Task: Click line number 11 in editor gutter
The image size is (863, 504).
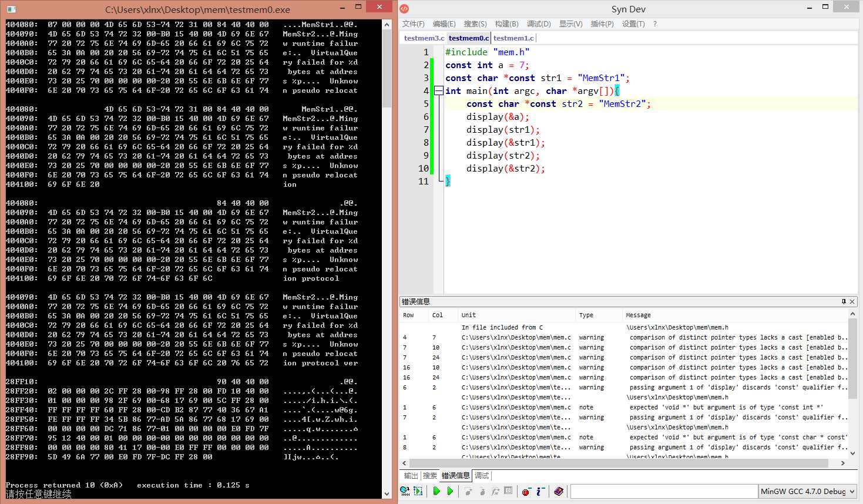Action: (x=423, y=182)
